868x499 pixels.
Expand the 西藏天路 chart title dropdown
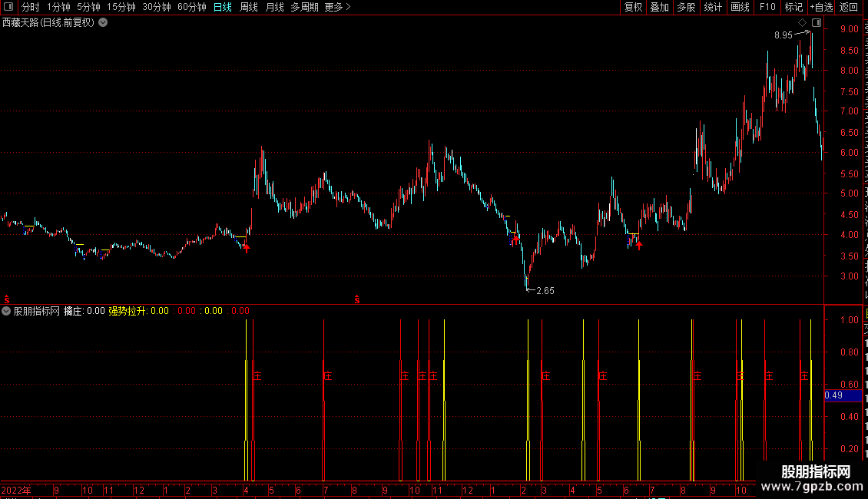click(103, 23)
